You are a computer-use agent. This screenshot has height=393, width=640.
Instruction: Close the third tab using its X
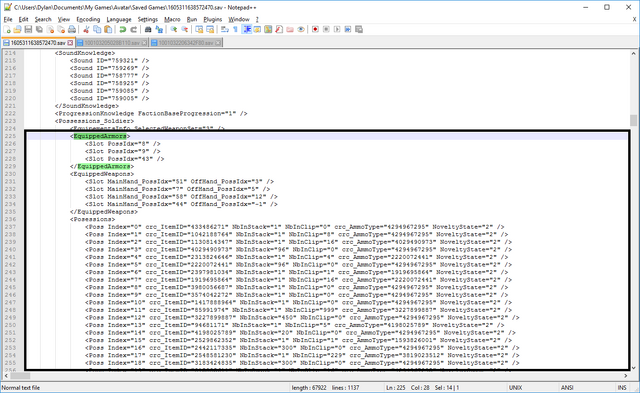[x=218, y=42]
